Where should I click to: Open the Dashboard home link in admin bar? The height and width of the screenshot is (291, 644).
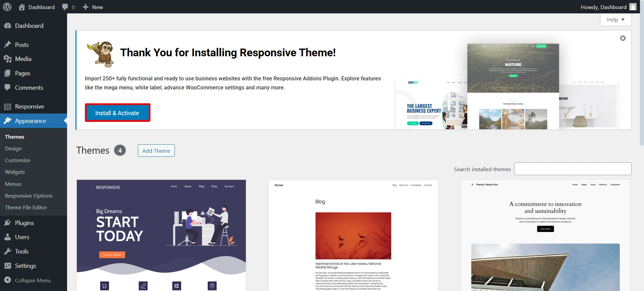click(37, 7)
